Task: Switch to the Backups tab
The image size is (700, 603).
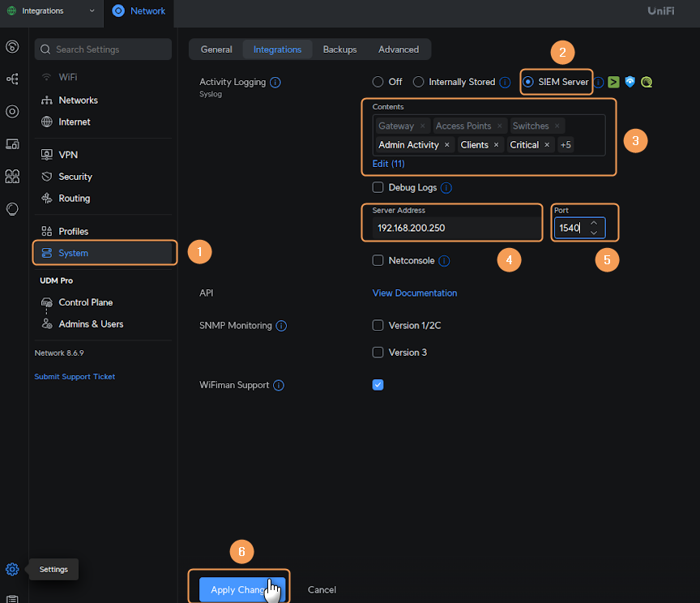Action: click(339, 49)
